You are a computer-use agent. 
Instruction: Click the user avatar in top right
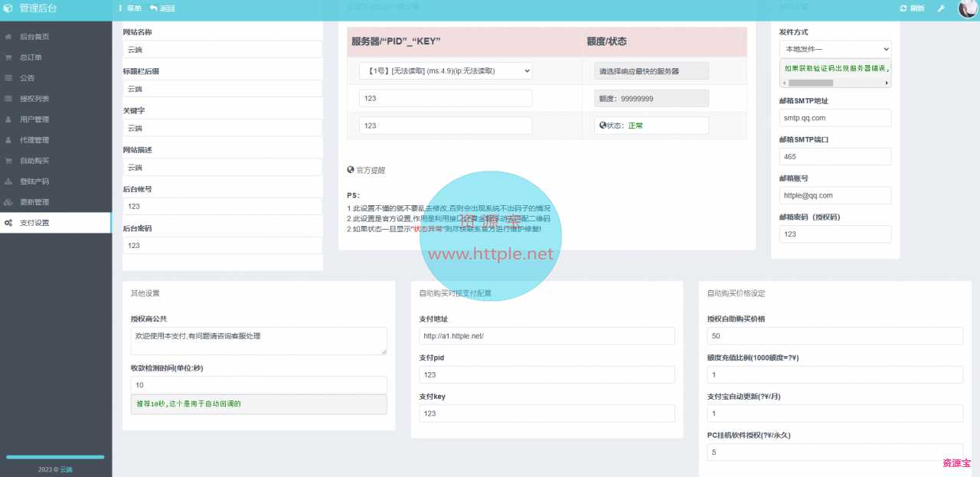pyautogui.click(x=969, y=8)
